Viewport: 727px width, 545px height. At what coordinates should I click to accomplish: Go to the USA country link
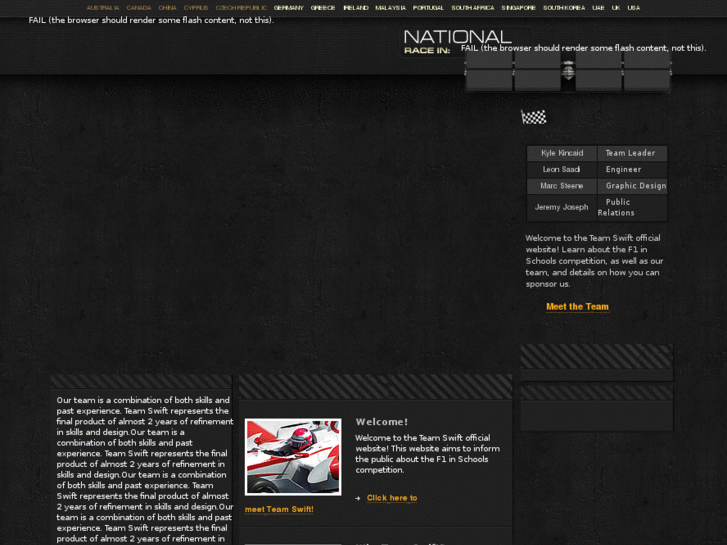(x=633, y=8)
